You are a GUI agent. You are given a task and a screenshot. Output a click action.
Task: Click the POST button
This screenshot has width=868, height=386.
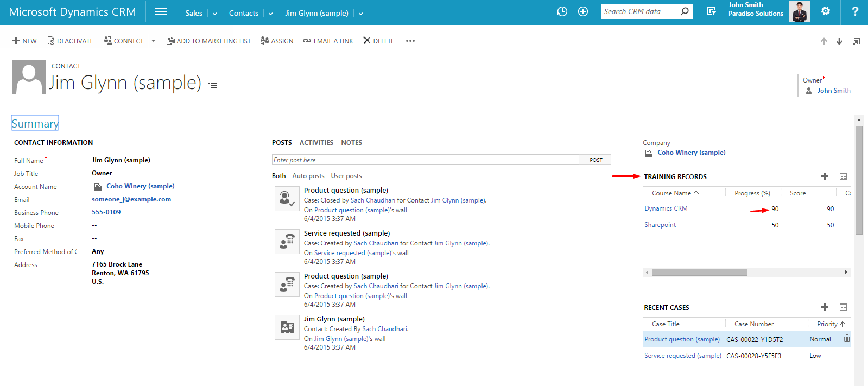pyautogui.click(x=595, y=160)
